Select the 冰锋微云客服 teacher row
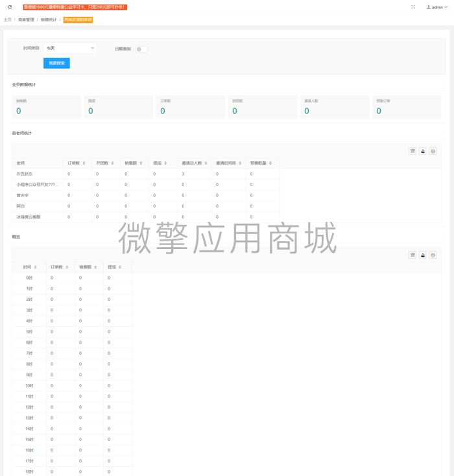The image size is (454, 476). (x=146, y=217)
